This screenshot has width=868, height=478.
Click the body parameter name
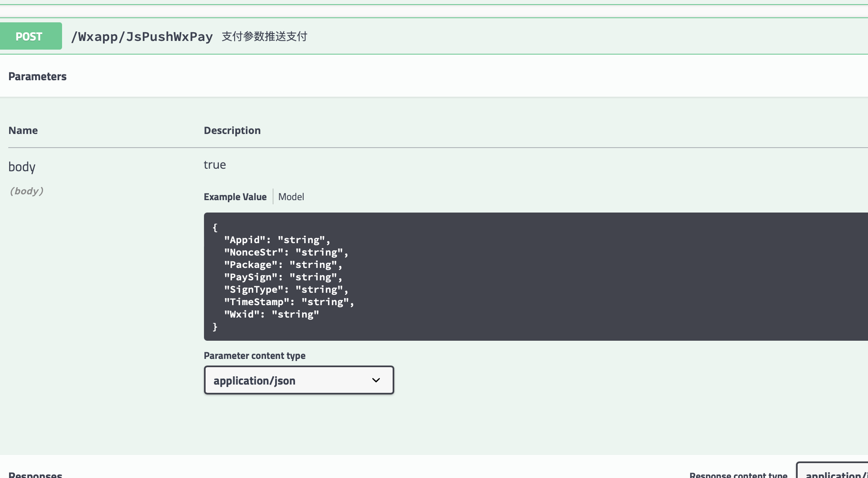22,167
